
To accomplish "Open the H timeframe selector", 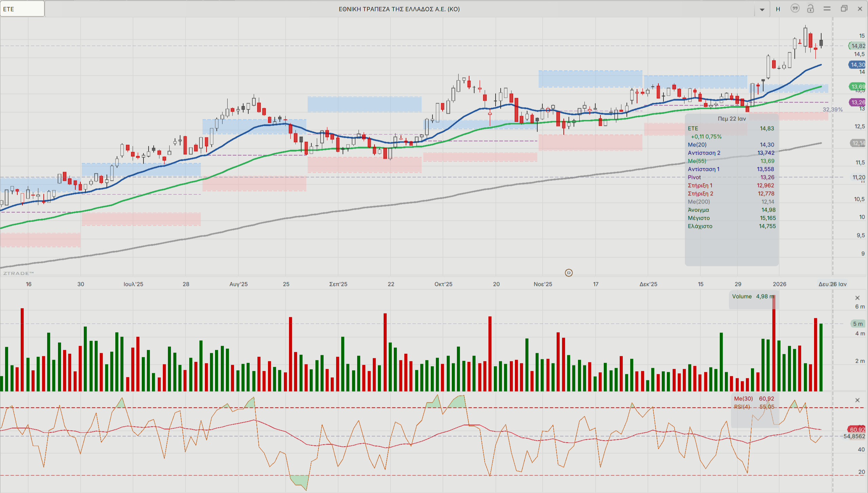I will pyautogui.click(x=778, y=9).
